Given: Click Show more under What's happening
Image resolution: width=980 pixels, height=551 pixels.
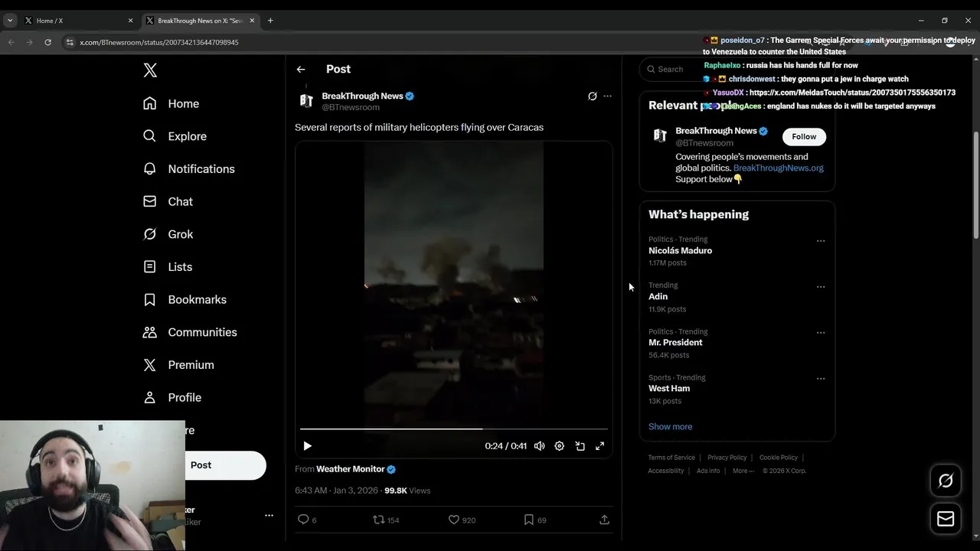Looking at the screenshot, I should coord(670,427).
